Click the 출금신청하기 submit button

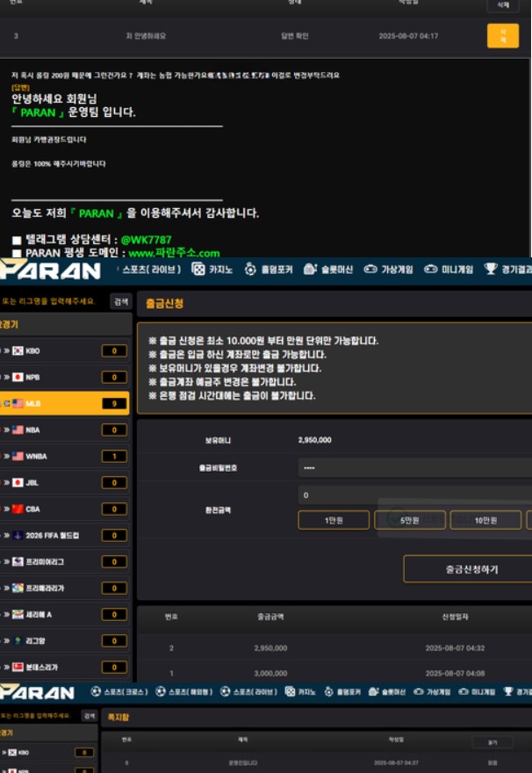coord(468,569)
